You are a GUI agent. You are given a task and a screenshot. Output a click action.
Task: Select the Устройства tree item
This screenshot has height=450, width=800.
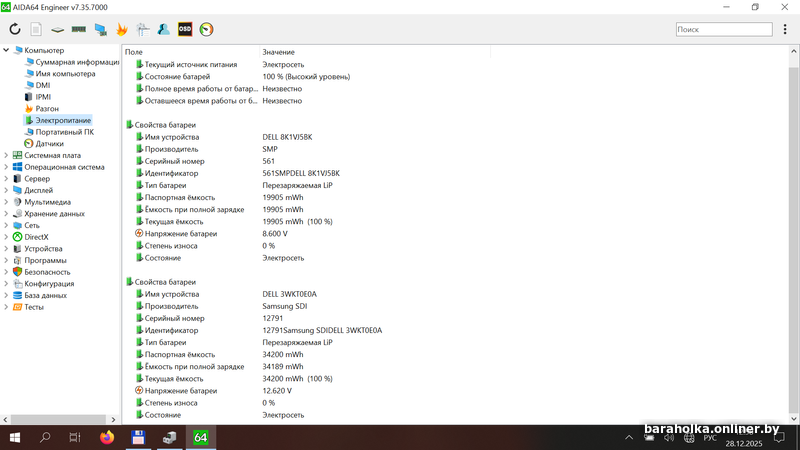click(43, 248)
